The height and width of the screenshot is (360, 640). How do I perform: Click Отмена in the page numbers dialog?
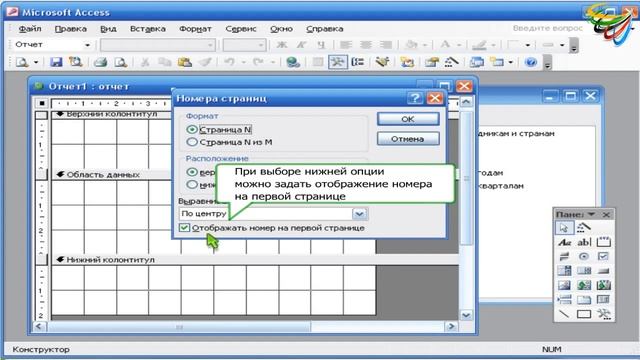pos(408,139)
